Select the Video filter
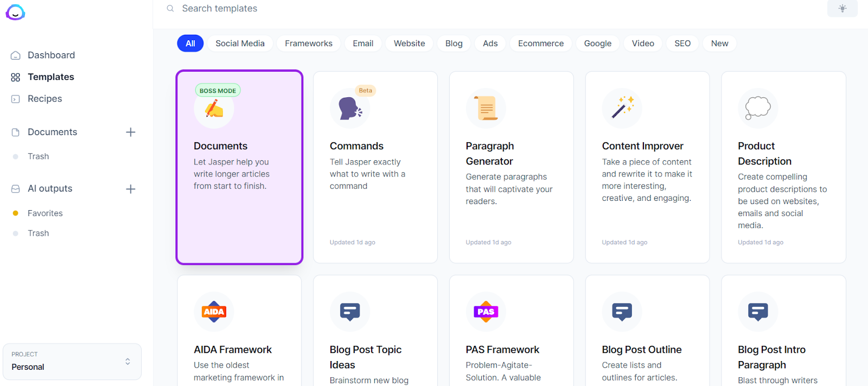Image resolution: width=868 pixels, height=386 pixels. pyautogui.click(x=643, y=43)
